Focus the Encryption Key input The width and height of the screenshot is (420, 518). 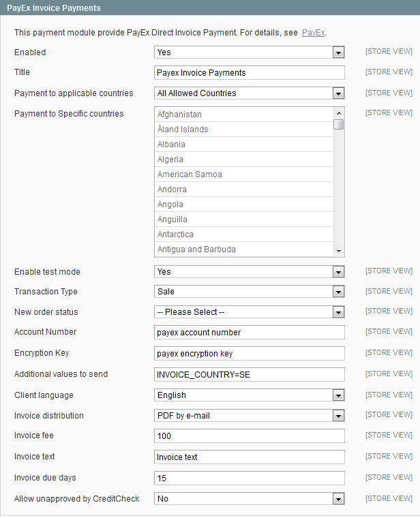point(249,354)
